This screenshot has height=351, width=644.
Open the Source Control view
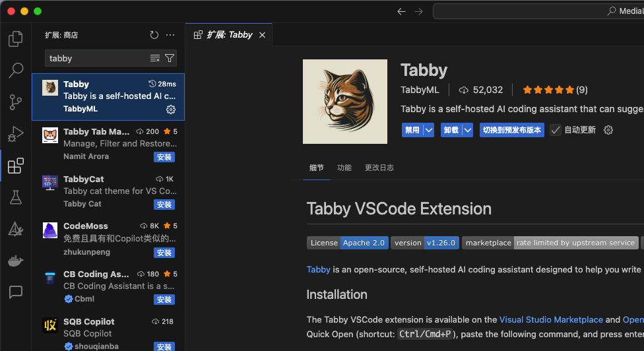click(x=16, y=102)
